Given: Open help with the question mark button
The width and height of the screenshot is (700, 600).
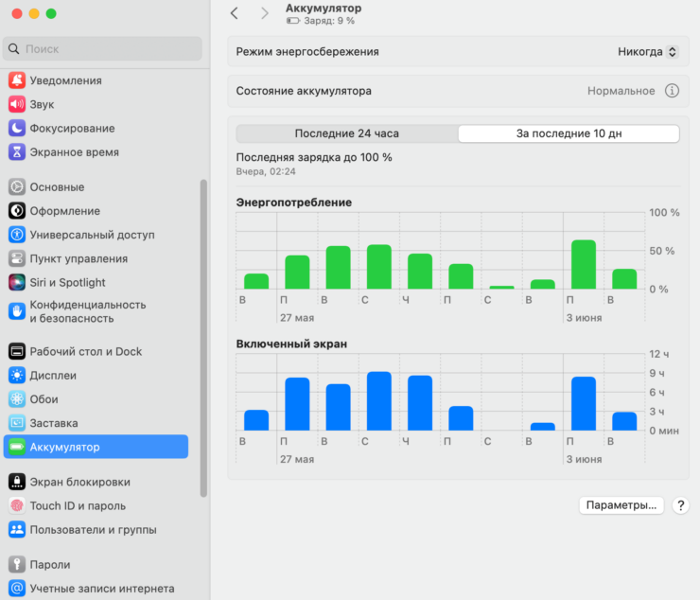Looking at the screenshot, I should coord(680,505).
